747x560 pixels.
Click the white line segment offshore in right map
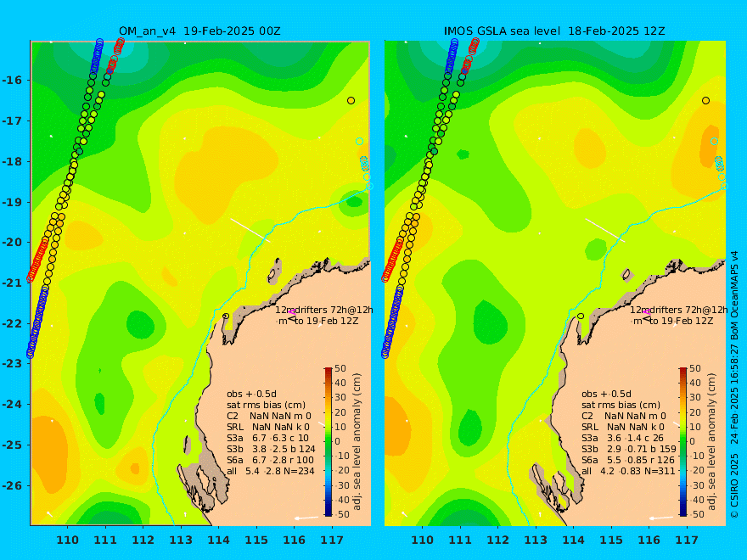pos(605,230)
